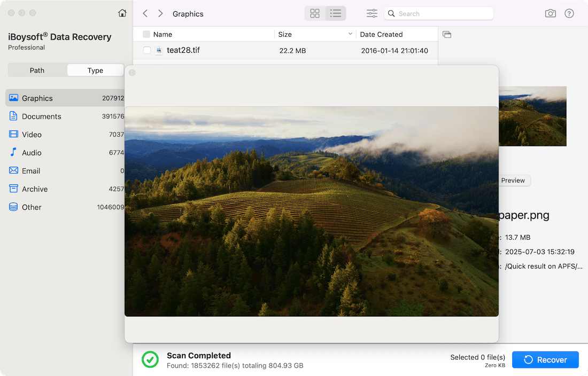Image resolution: width=588 pixels, height=376 pixels.
Task: Expand the Size column sort arrow
Action: (x=351, y=34)
